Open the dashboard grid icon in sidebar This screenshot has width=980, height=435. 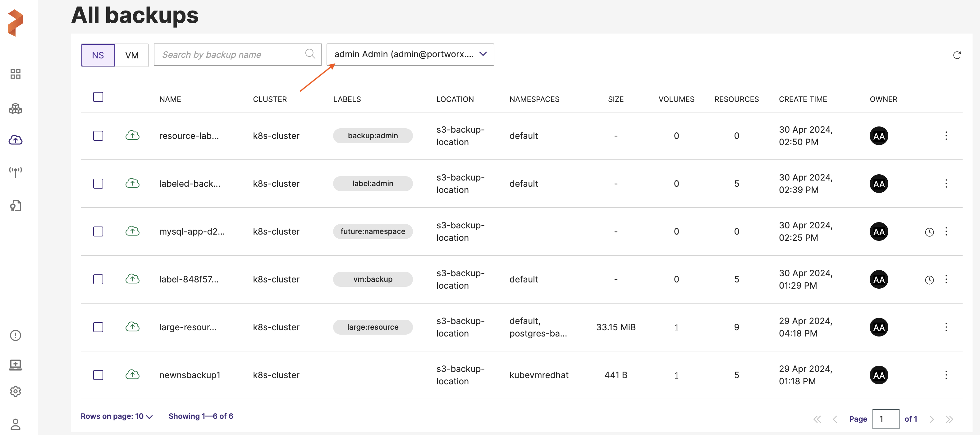[x=15, y=74]
